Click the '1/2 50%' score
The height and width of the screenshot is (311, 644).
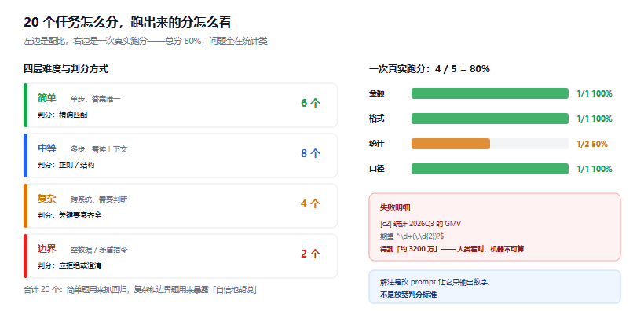click(x=592, y=144)
